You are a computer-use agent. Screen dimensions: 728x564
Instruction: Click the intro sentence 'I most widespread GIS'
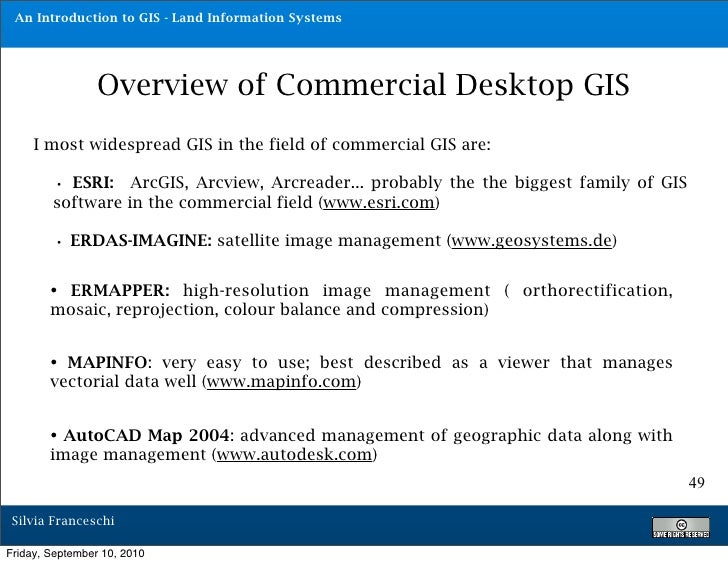click(123, 144)
